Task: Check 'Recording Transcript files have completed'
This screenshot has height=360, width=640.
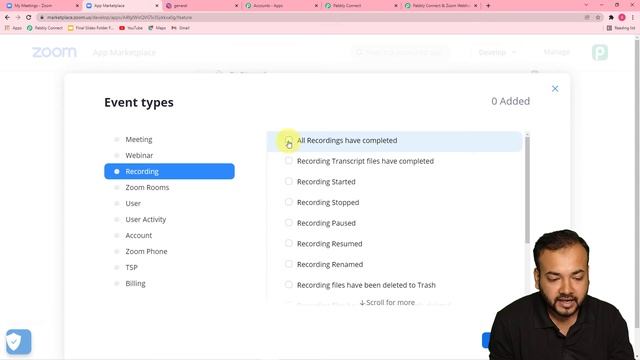Action: point(289,161)
